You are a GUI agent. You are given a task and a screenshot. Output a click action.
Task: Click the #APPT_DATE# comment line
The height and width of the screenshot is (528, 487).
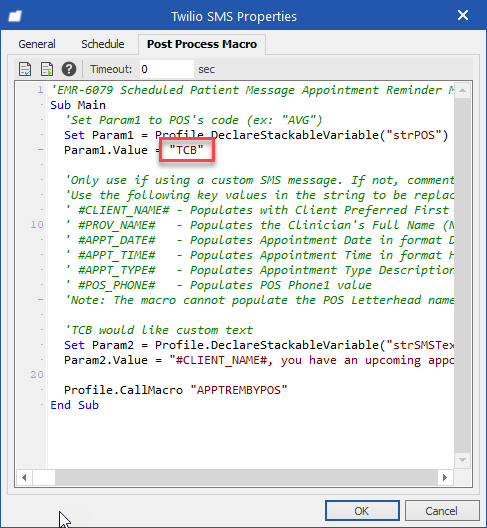[x=259, y=240]
